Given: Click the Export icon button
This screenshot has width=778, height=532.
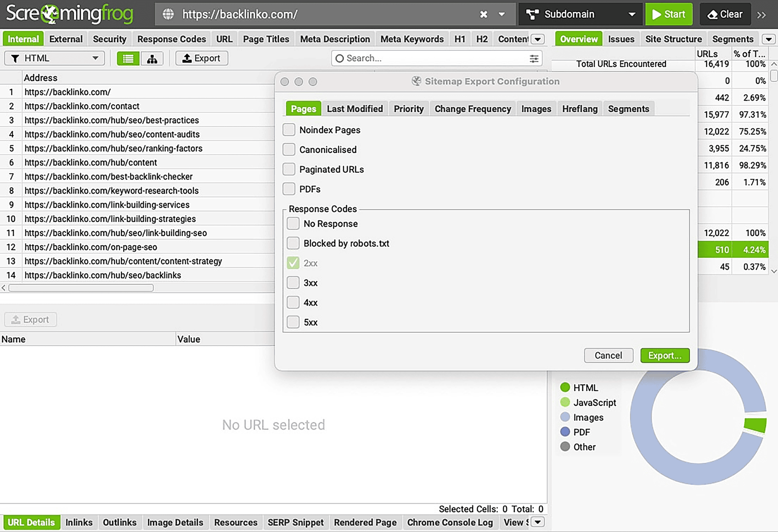Looking at the screenshot, I should coord(201,58).
